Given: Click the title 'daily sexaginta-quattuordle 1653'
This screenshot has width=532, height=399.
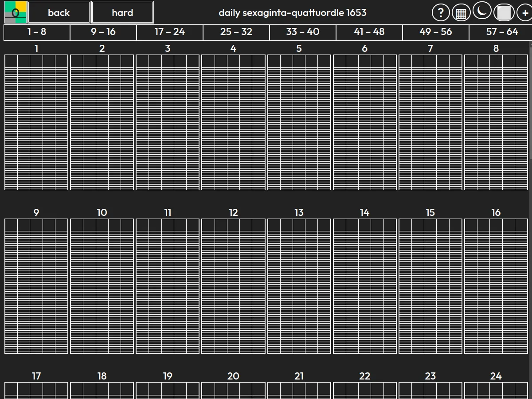Looking at the screenshot, I should point(293,12).
